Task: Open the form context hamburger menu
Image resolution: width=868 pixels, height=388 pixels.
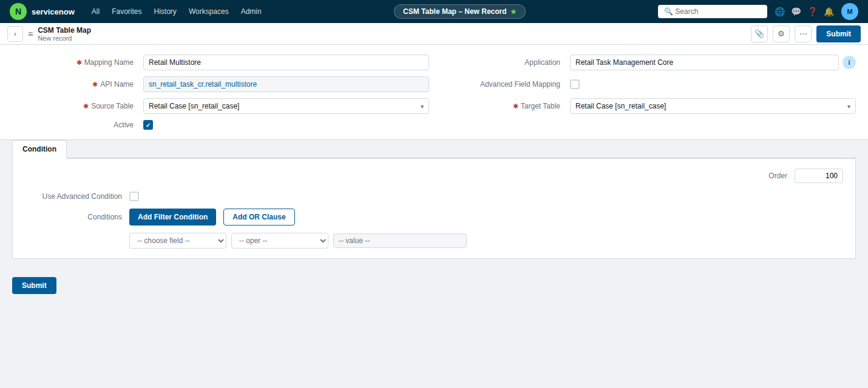Action: (30, 34)
